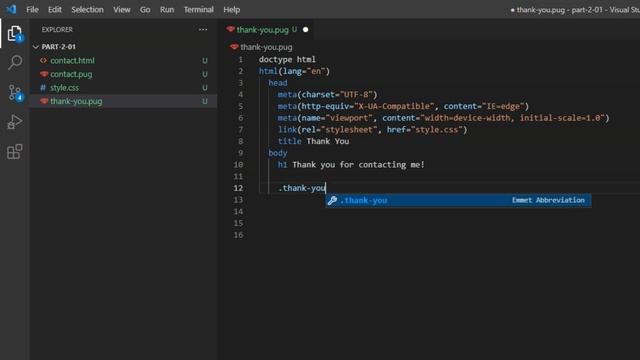Viewport: 640px width, 360px height.
Task: Open the Run and Debug view
Action: 15,122
